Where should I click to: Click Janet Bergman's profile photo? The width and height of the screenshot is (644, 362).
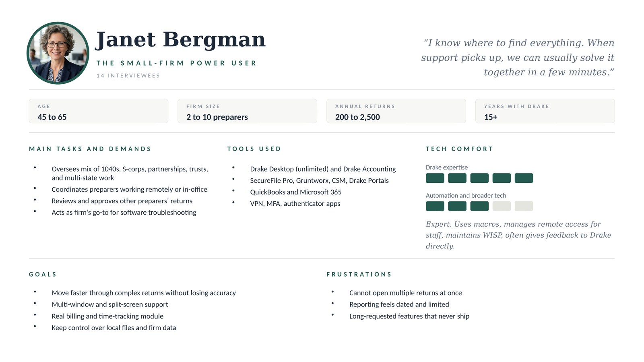58,53
